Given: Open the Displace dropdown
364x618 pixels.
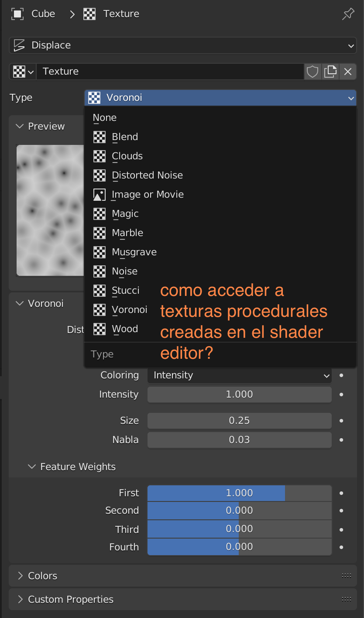Looking at the screenshot, I should (182, 45).
